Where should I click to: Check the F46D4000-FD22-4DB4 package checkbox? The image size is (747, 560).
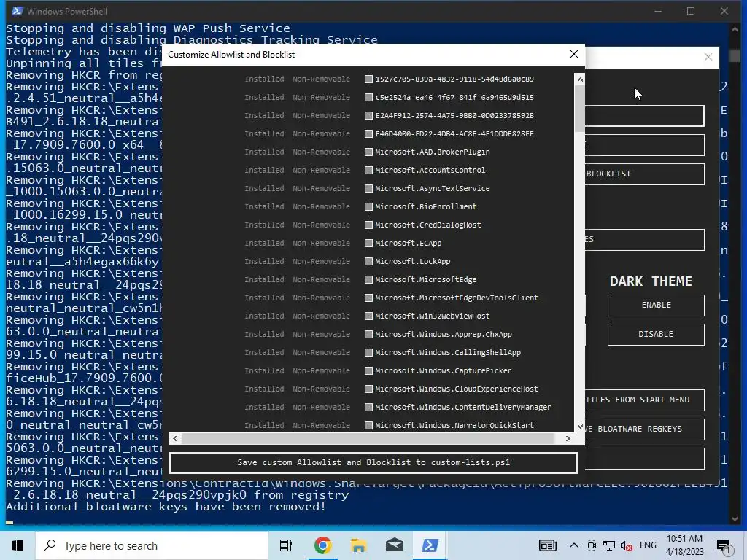click(x=368, y=134)
